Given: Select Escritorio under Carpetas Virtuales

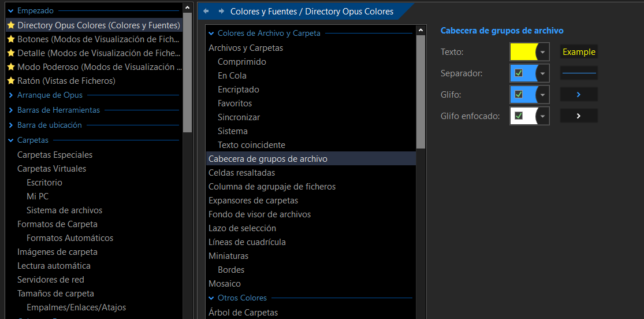Looking at the screenshot, I should tap(44, 183).
